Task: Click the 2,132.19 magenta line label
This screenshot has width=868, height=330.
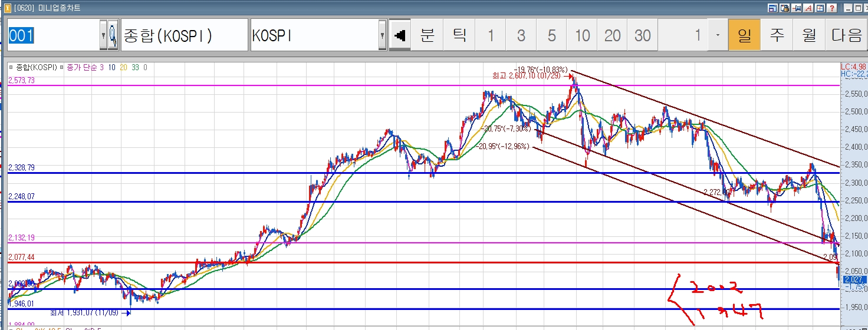Action: pyautogui.click(x=21, y=237)
